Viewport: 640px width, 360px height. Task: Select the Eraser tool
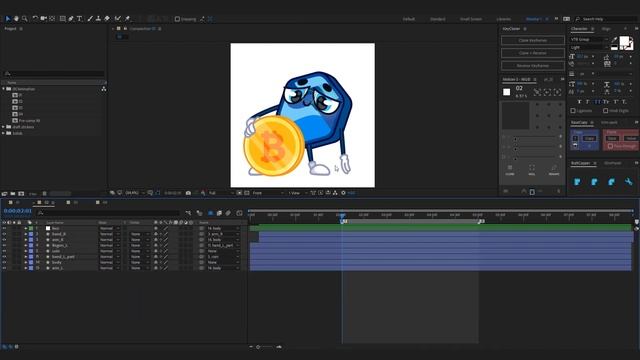[x=107, y=19]
